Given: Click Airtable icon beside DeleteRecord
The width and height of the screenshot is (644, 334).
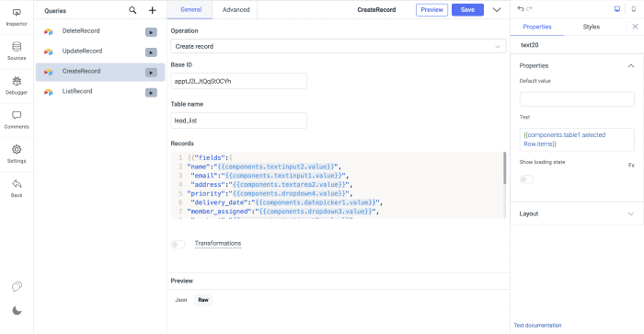Looking at the screenshot, I should point(49,31).
